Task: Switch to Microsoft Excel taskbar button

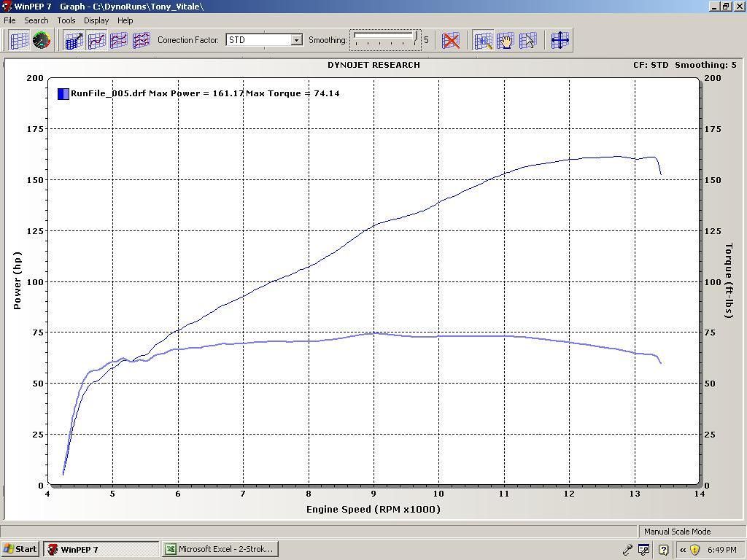Action: click(x=220, y=549)
